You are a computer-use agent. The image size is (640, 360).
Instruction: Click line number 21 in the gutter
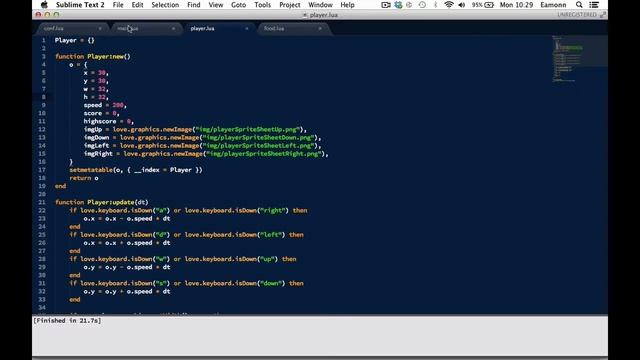(x=42, y=202)
